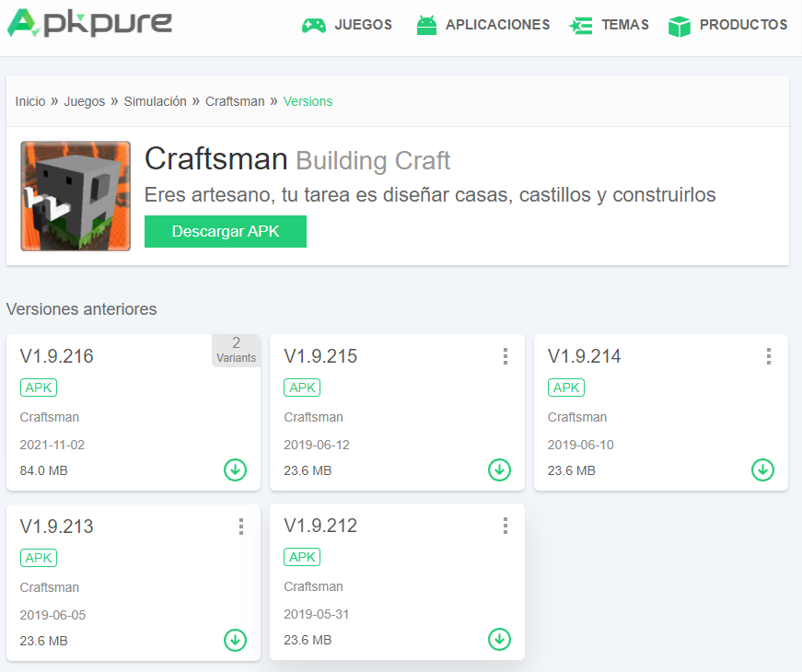802x672 pixels.
Task: Open three-dot menu for V1.9.213
Action: tap(241, 527)
